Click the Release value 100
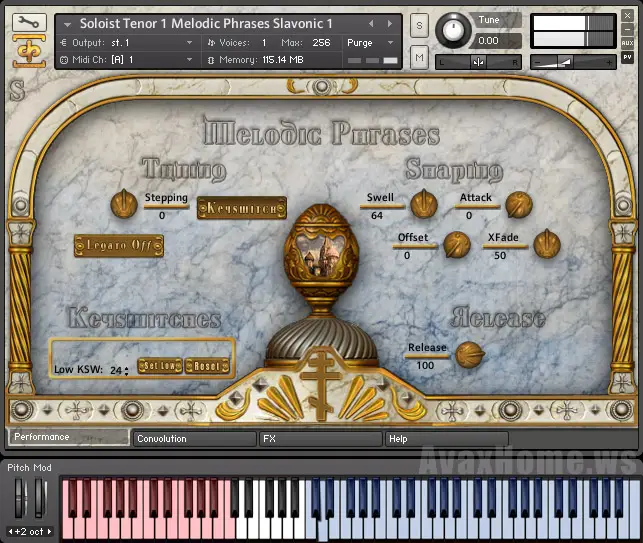 click(x=425, y=365)
